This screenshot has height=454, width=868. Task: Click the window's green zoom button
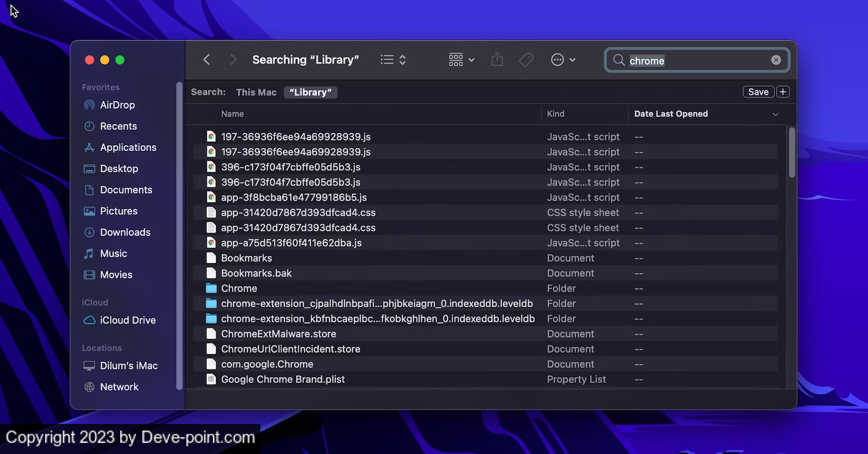tap(120, 60)
